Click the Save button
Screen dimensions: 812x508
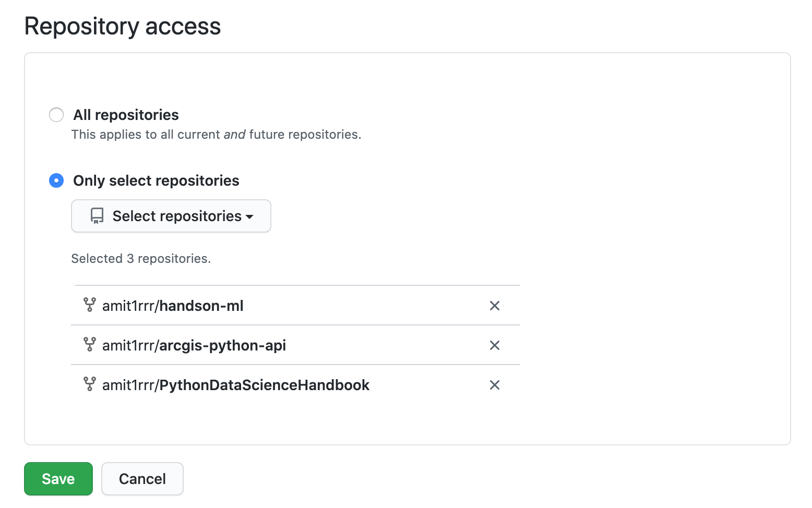(x=58, y=478)
